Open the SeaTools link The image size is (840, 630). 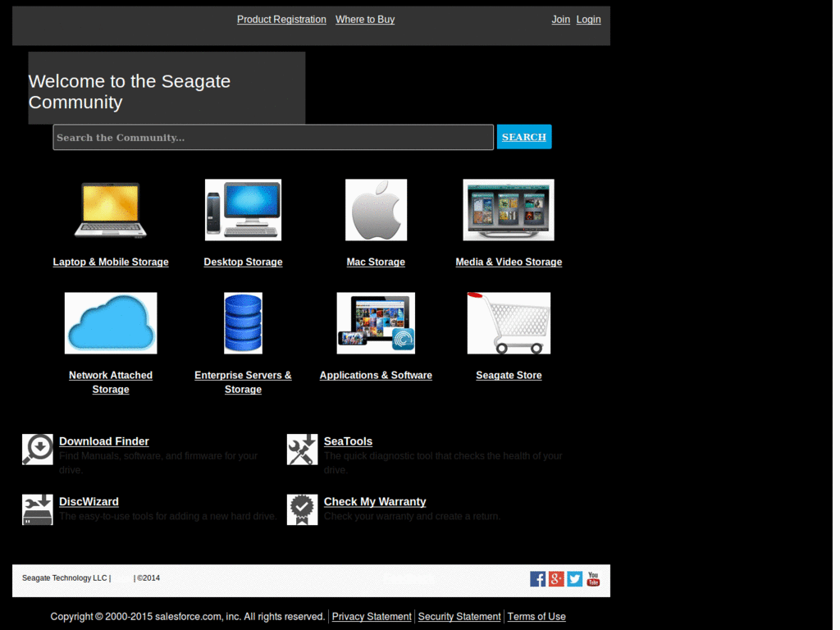click(348, 441)
